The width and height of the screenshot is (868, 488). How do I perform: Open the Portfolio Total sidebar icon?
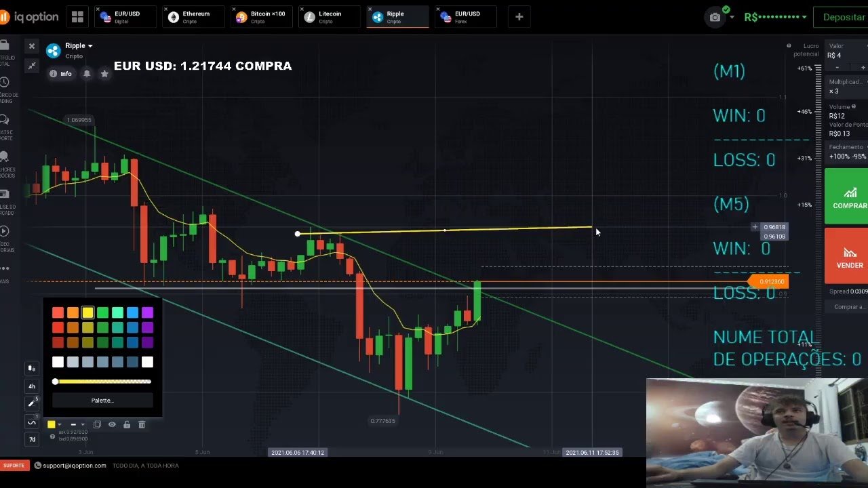click(5, 45)
